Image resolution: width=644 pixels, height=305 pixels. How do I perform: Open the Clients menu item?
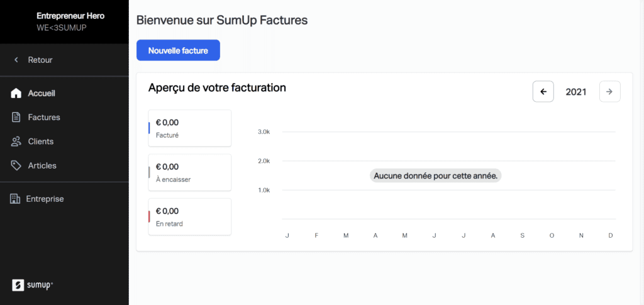[x=41, y=141]
